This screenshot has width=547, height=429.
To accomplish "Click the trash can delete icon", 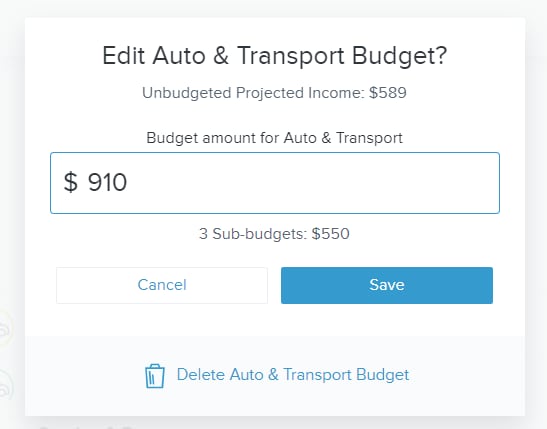I will tap(155, 376).
